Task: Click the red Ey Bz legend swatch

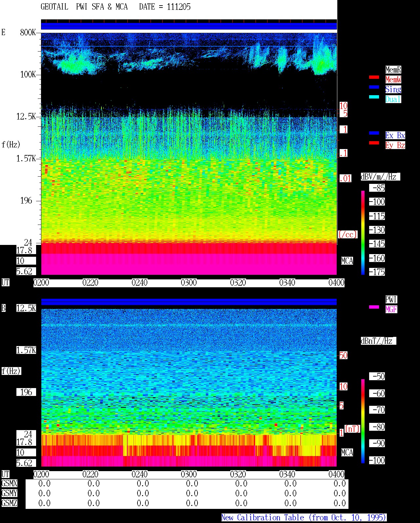Action: [374, 143]
